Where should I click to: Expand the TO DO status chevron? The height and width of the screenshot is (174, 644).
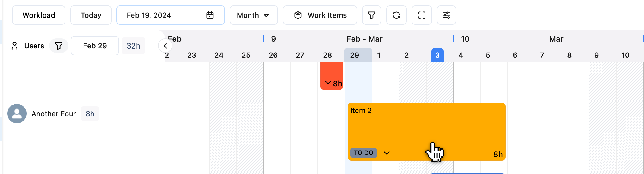[x=387, y=153]
